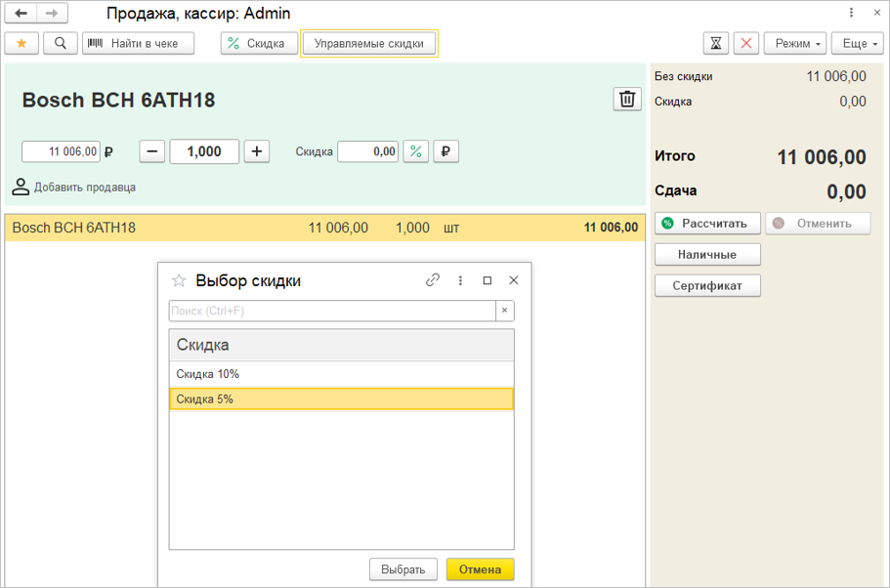Copy link via dialog chain icon
Screen dimensions: 890x588
pyautogui.click(x=433, y=280)
